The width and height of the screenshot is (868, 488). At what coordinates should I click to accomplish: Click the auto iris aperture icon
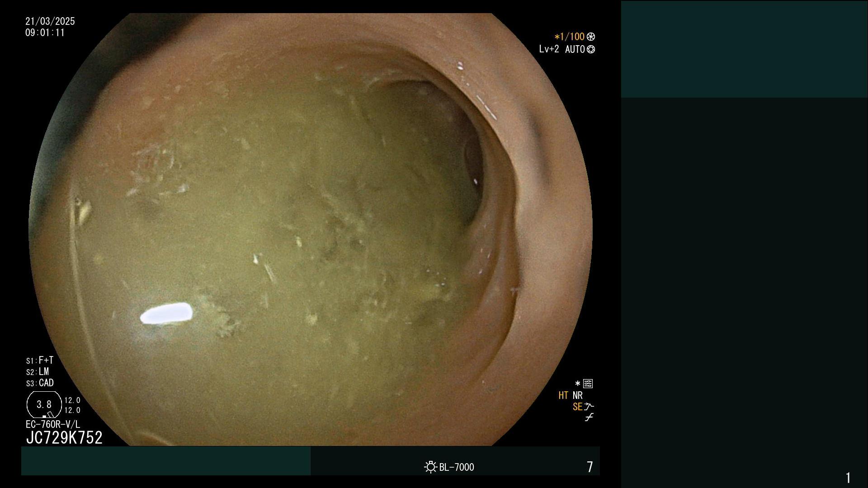591,49
